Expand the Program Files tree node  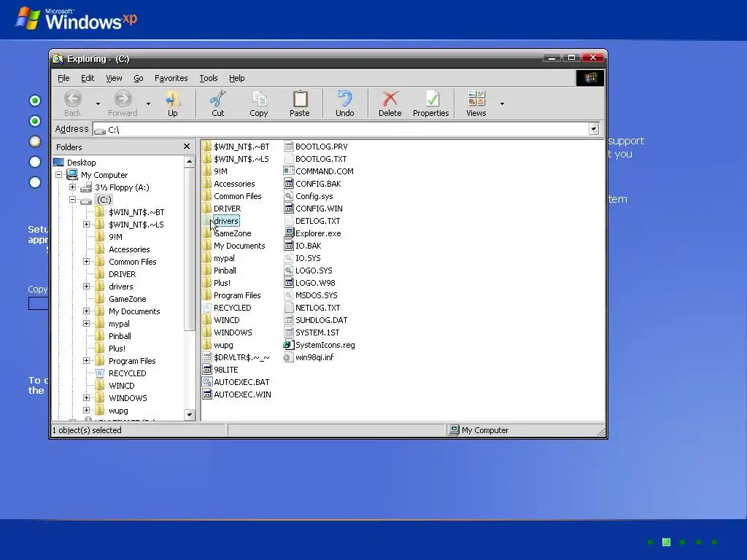(x=86, y=360)
